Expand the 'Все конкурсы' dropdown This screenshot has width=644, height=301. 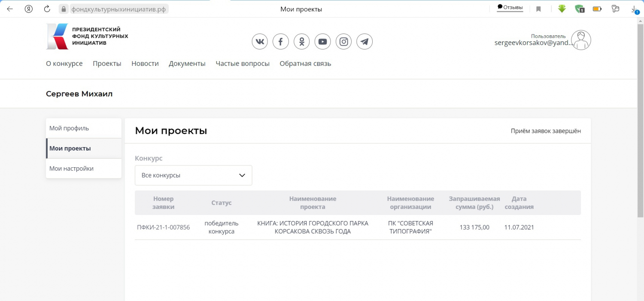pos(194,175)
